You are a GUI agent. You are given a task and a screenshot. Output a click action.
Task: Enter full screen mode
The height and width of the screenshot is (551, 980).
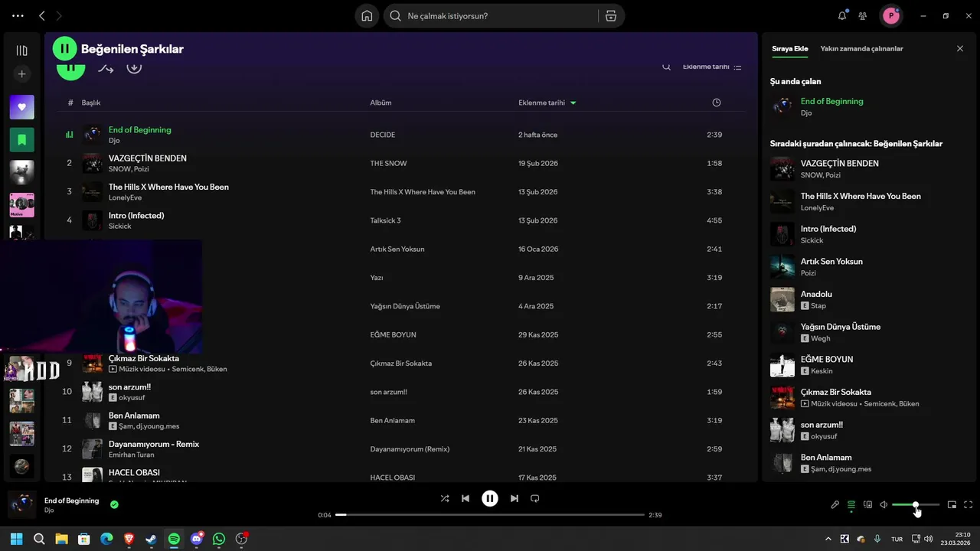[969, 505]
